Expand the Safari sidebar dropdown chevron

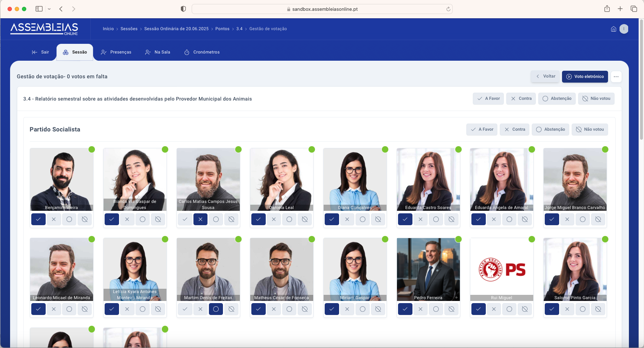pos(49,9)
